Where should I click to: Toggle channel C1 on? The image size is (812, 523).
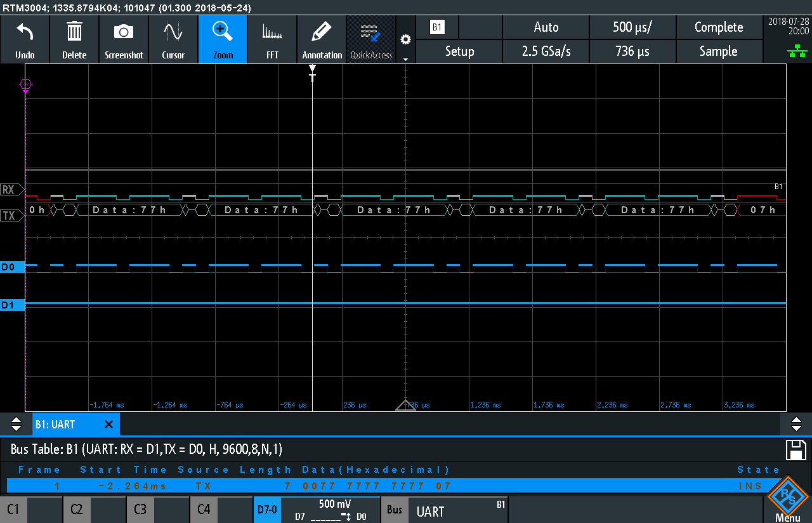[31, 510]
